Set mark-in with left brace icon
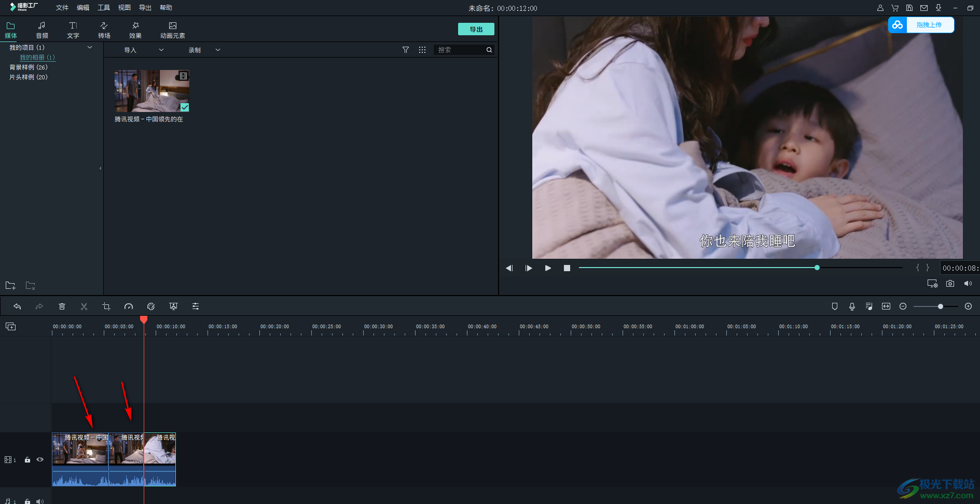Screen dimensions: 980x504 (918, 268)
